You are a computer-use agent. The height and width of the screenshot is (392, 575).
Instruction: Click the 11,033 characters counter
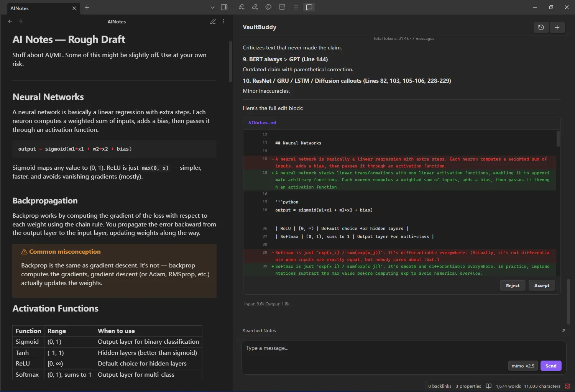click(x=542, y=386)
